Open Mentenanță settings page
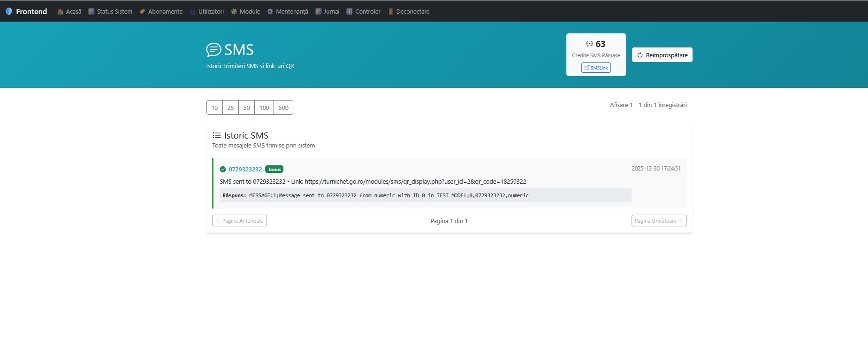The height and width of the screenshot is (341, 868). (288, 11)
